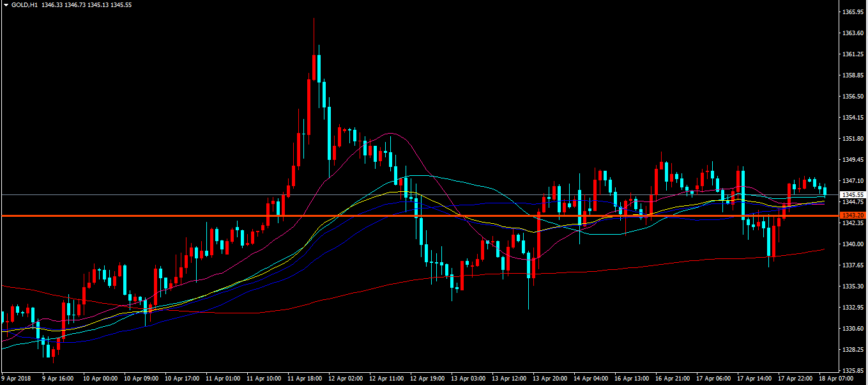The width and height of the screenshot is (868, 385).
Task: Click time axis label 14 Apr 04:00
Action: point(591,379)
